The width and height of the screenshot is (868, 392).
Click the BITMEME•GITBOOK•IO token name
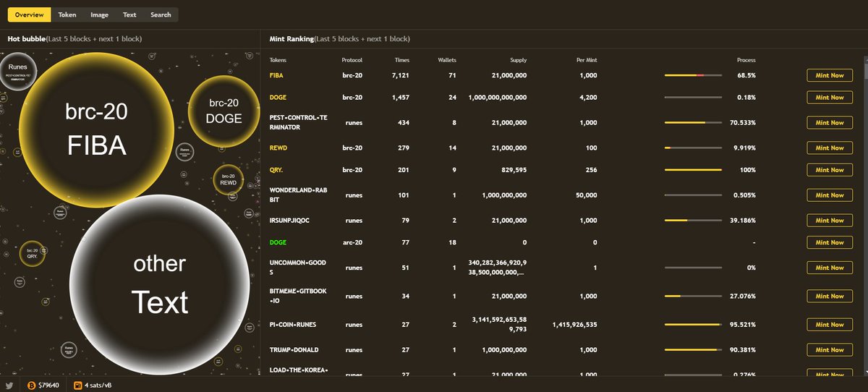coord(298,296)
